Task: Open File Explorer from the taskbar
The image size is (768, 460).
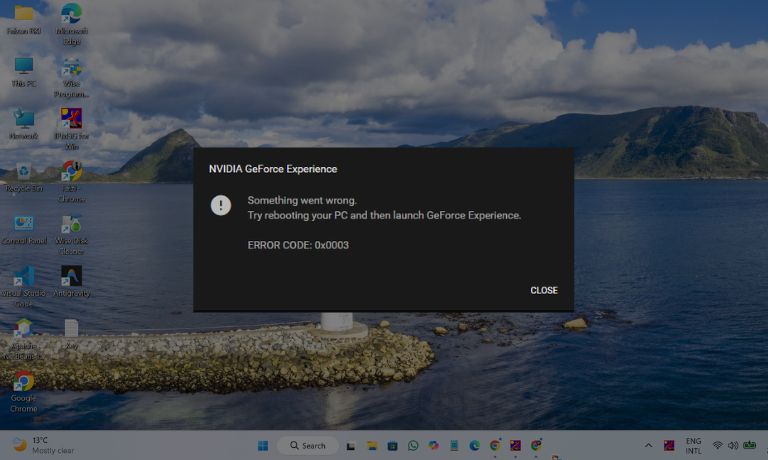Action: (372, 446)
